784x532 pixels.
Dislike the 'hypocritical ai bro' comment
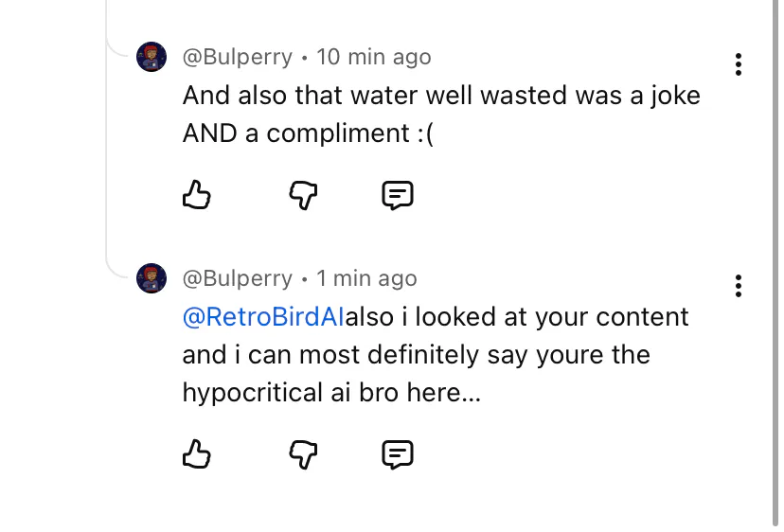(x=302, y=454)
